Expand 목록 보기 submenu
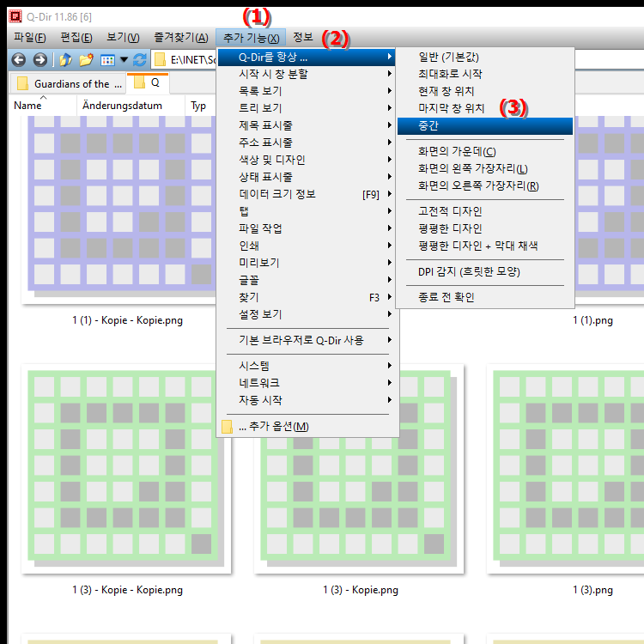644x644 pixels. (307, 91)
